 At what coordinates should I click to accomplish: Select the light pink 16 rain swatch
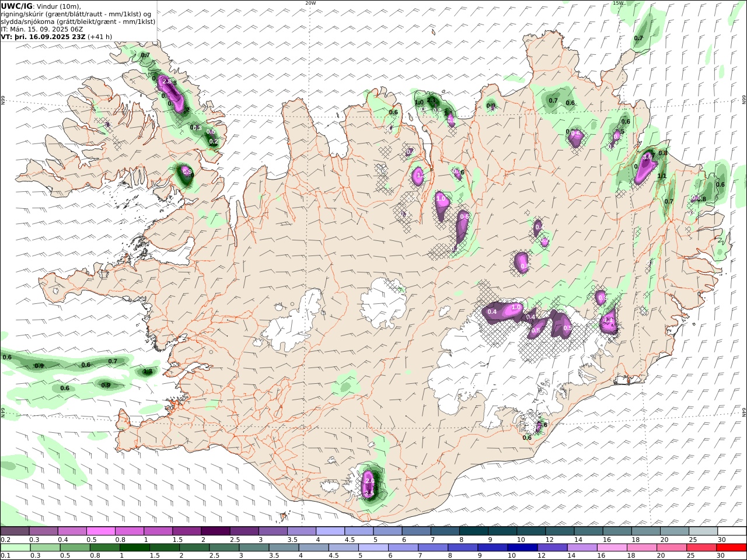(612, 548)
